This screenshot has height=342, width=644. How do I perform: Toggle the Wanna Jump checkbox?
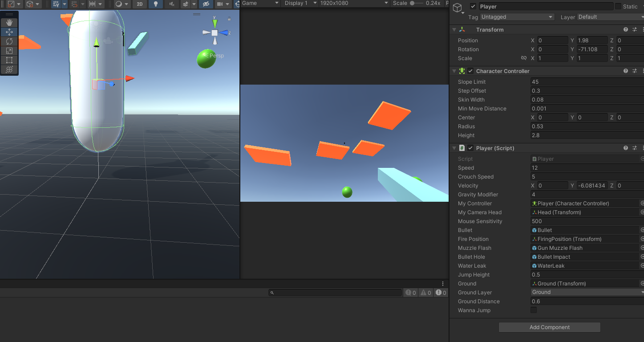click(x=534, y=310)
